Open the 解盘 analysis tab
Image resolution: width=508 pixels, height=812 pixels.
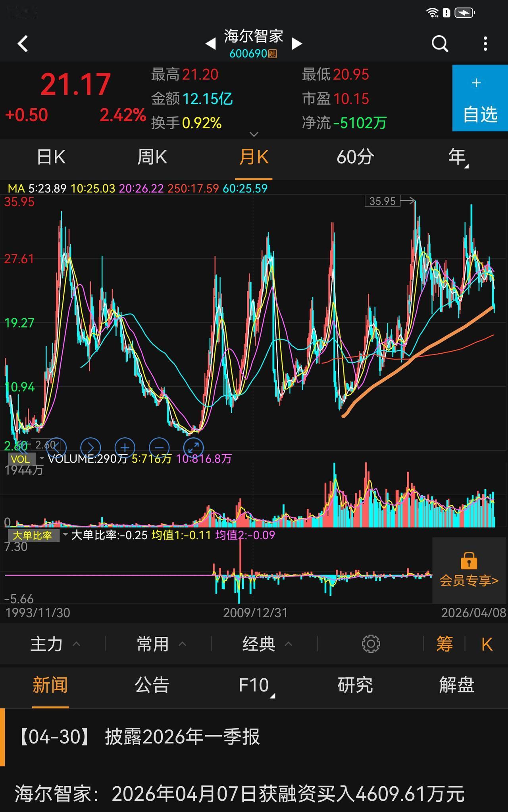coord(457,685)
